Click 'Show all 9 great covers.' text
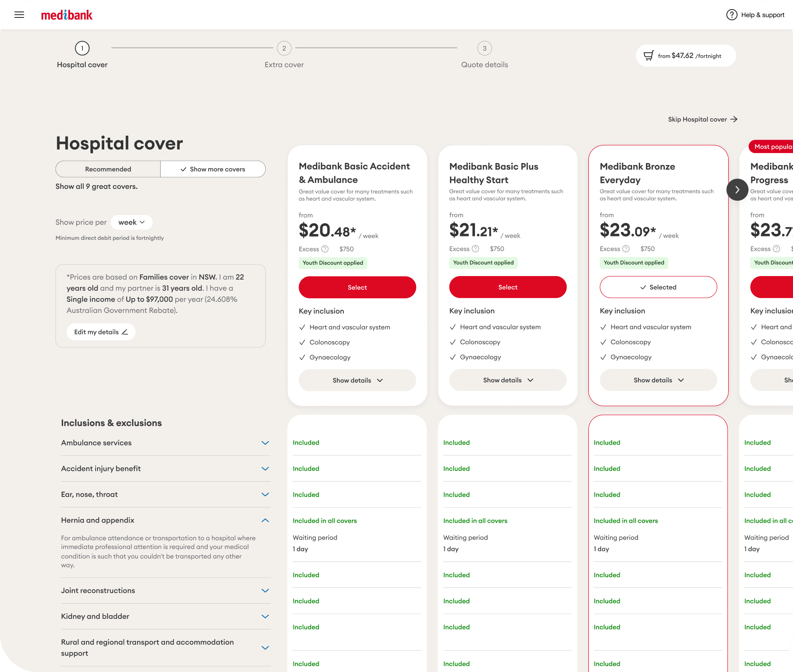 pos(96,186)
